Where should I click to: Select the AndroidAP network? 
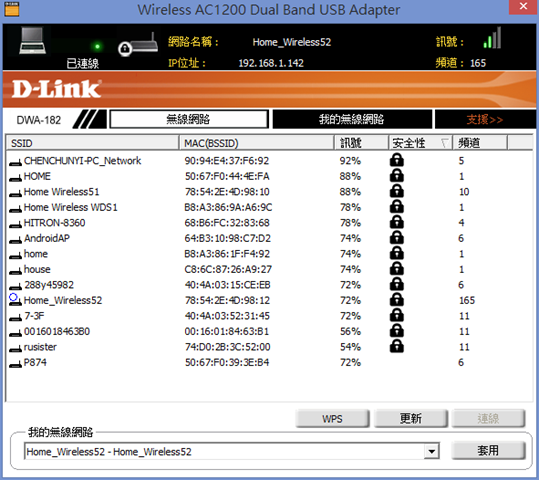[269, 238]
